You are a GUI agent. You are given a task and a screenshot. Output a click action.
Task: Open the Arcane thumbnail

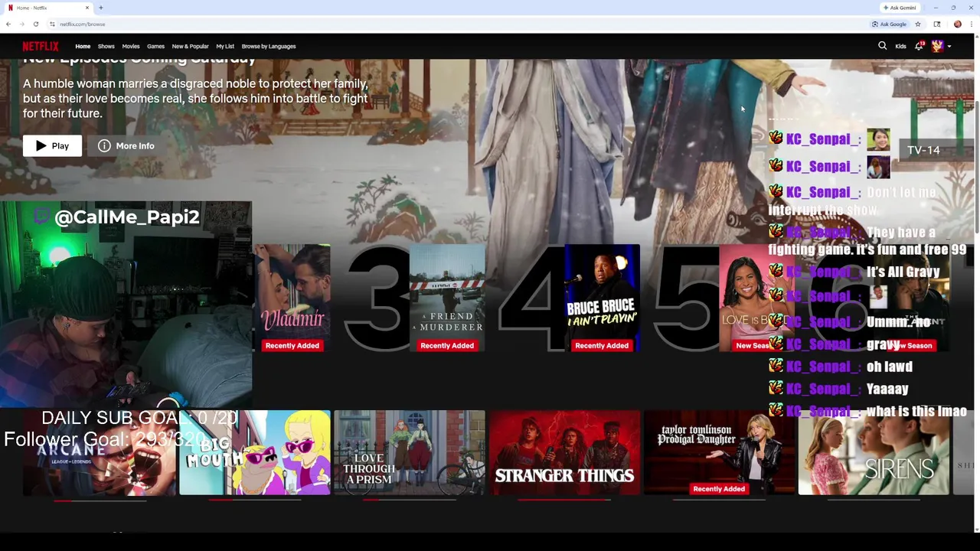click(100, 452)
